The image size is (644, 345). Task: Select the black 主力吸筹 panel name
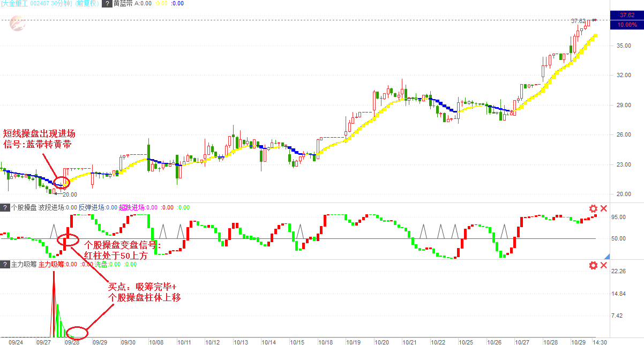pos(23,264)
